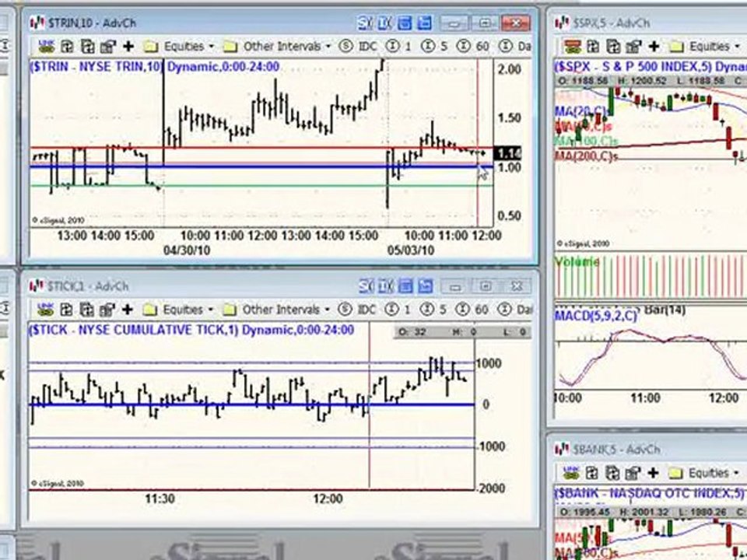Click the plus icon in $SPX toolbar
Image resolution: width=747 pixels, height=560 pixels.
pos(654,46)
